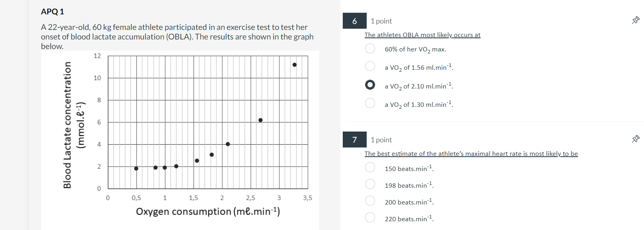Choose '150 beats.min-1' for question 7
The image size is (644, 230).
370,168
